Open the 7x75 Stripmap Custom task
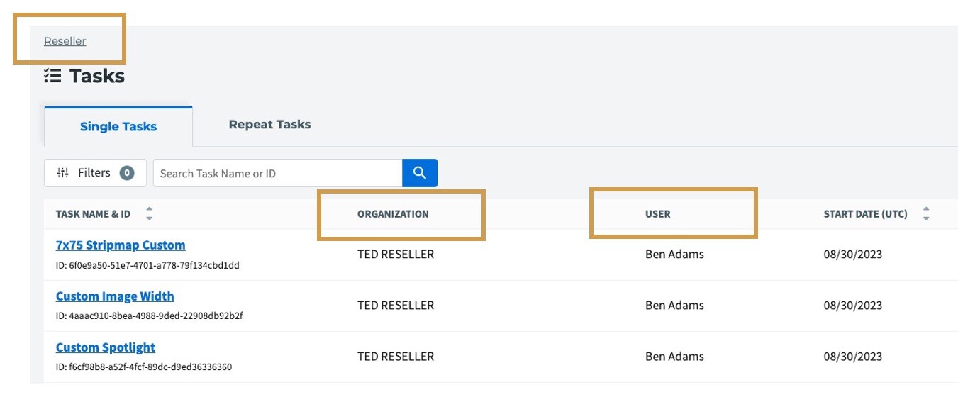This screenshot has height=402, width=980. click(x=121, y=245)
